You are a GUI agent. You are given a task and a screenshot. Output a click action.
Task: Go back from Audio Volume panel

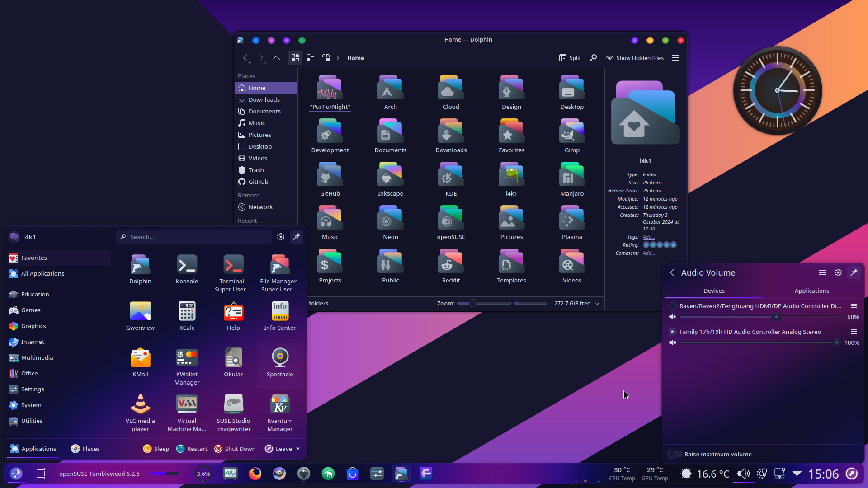672,272
